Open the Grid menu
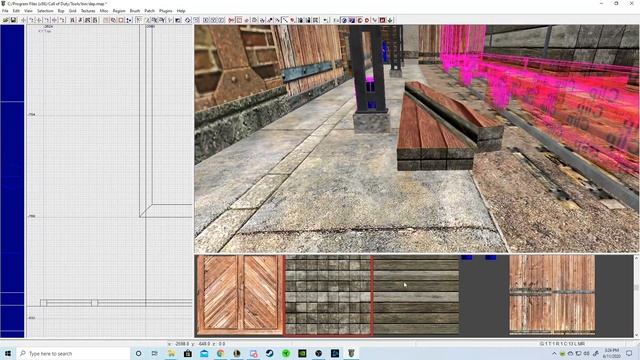Image resolution: width=640 pixels, height=360 pixels. 73,11
